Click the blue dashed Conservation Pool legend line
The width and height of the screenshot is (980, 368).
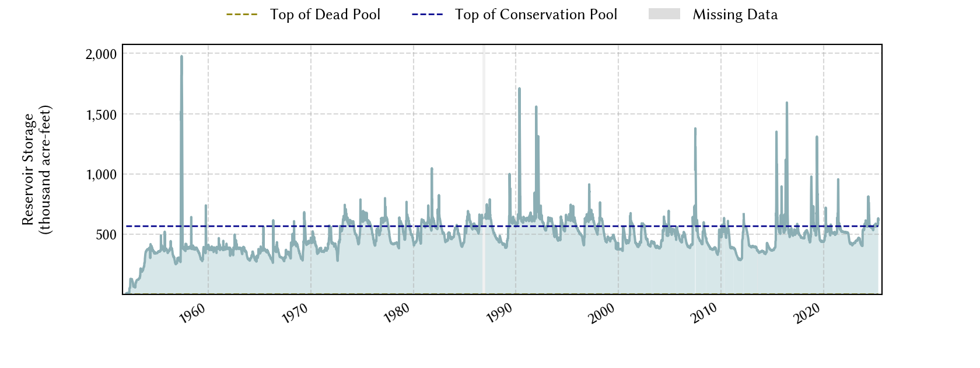click(428, 15)
